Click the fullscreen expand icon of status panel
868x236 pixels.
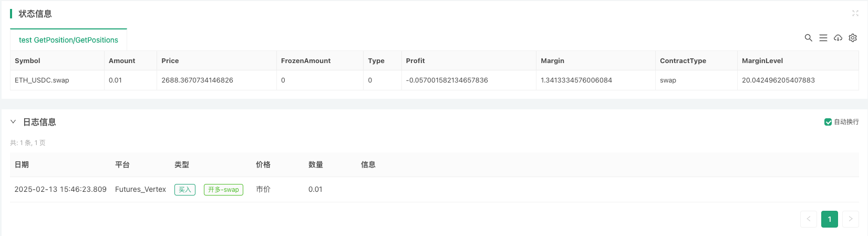pyautogui.click(x=855, y=14)
